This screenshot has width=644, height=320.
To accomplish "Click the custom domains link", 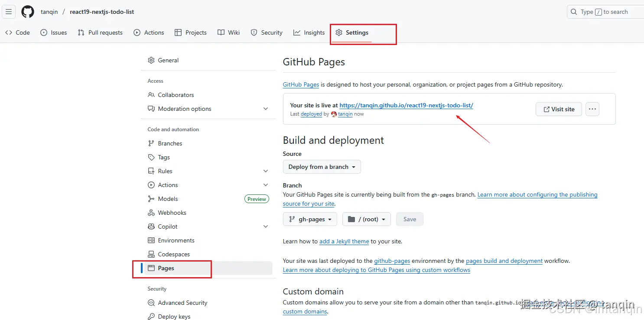I will (305, 311).
